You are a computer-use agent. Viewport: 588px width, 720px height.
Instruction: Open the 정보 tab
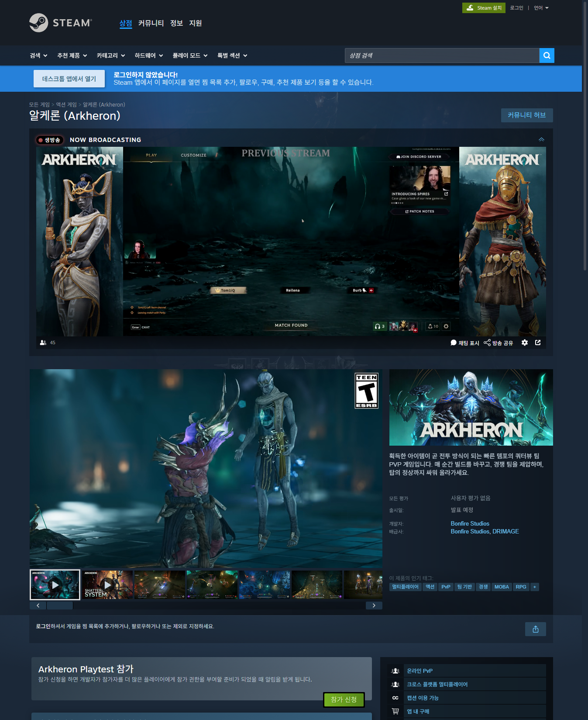(176, 23)
